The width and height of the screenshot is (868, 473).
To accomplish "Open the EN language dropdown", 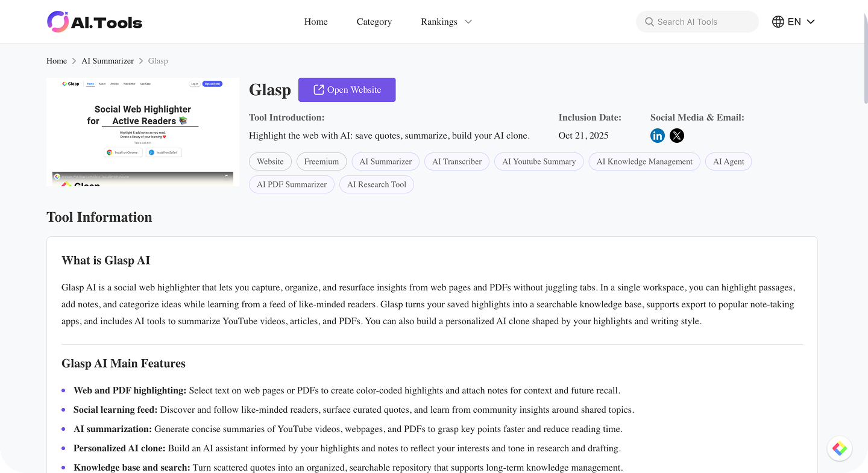I will [x=794, y=22].
